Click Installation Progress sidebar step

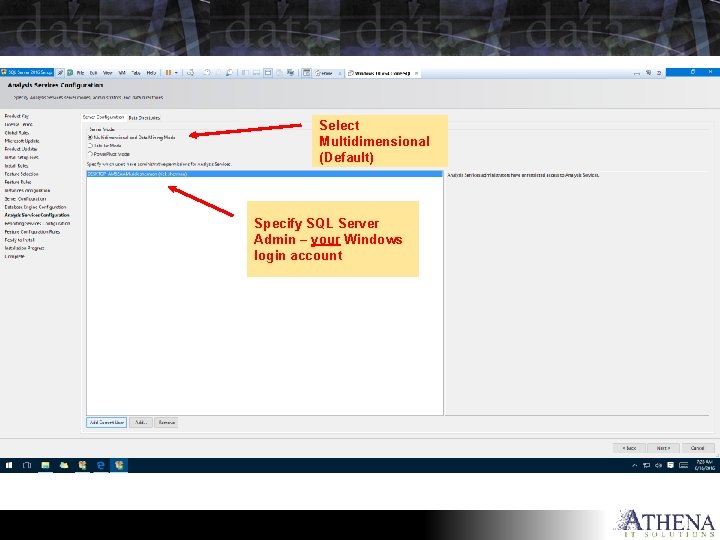coord(24,248)
